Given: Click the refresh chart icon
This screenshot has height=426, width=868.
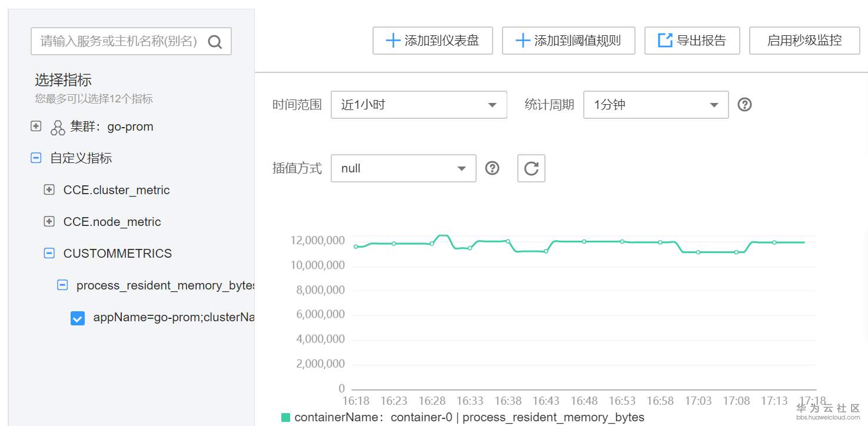Looking at the screenshot, I should [531, 168].
